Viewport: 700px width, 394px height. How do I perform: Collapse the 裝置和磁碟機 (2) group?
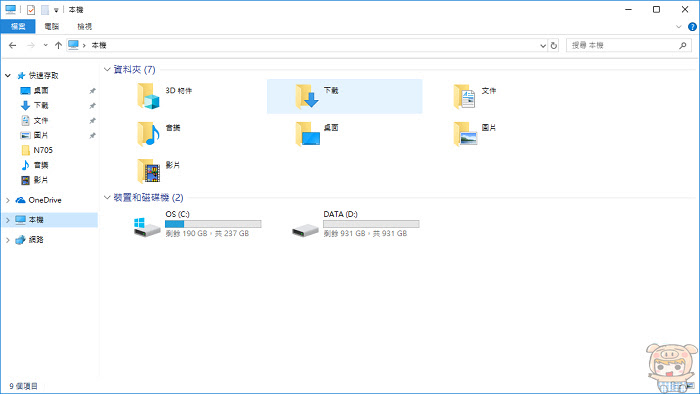pos(107,197)
